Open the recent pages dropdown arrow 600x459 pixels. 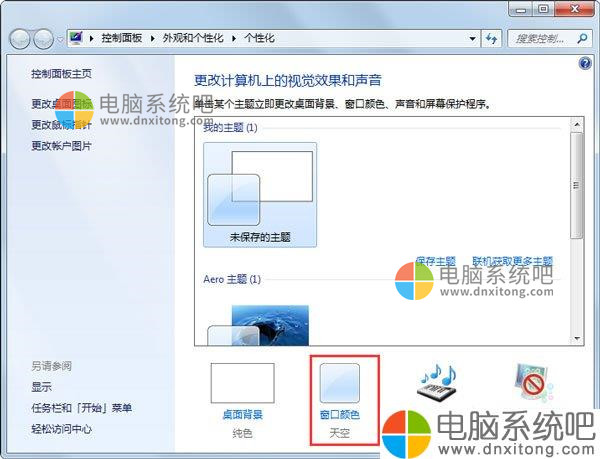tap(60, 39)
